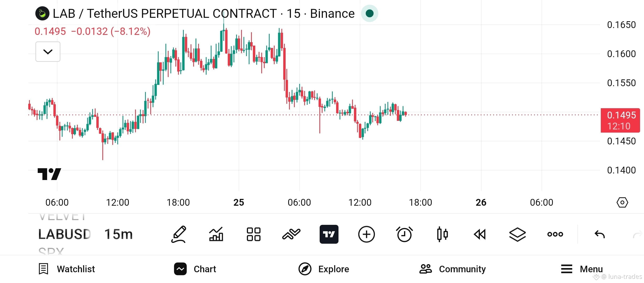This screenshot has height=283, width=644.
Task: Change chart type with the candlestick icon
Action: pos(442,234)
